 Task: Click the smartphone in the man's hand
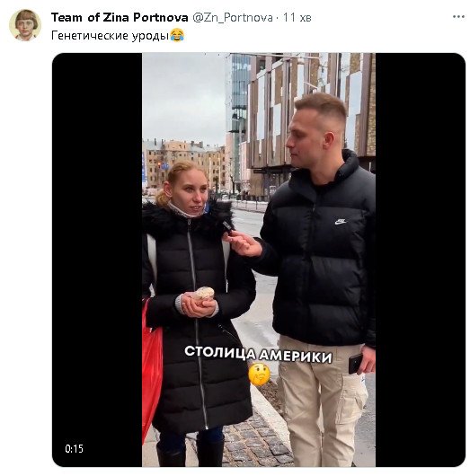pos(355,364)
